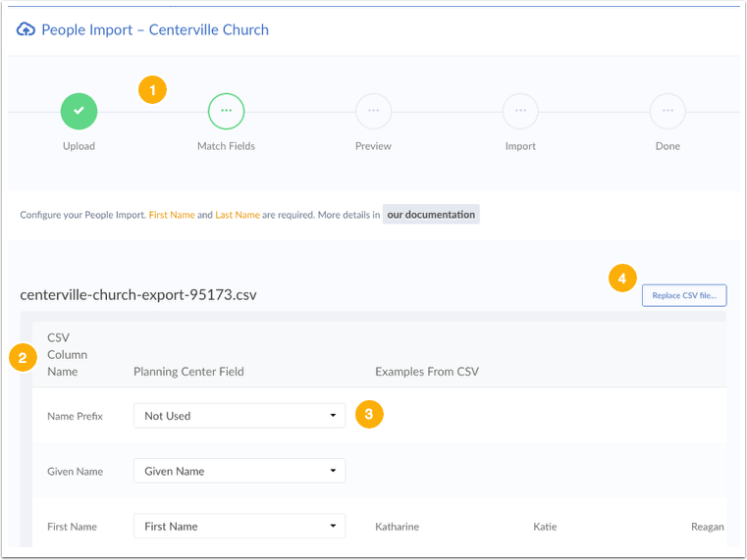Click the file name centerville-church-export-95173.csv
The height and width of the screenshot is (560, 747).
(x=138, y=295)
